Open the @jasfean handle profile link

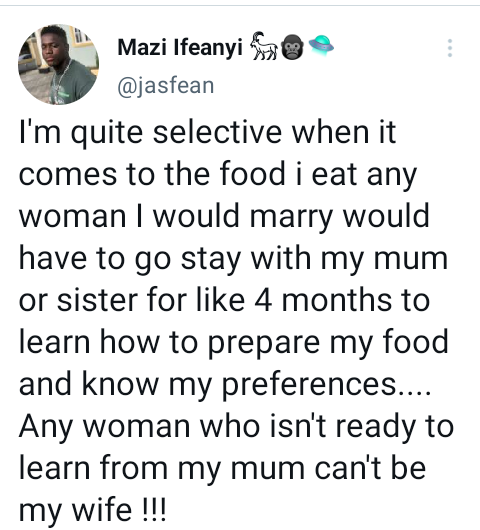point(166,86)
